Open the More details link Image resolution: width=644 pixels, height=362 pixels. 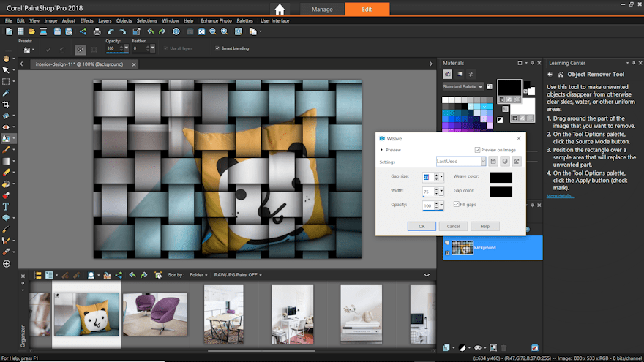[561, 196]
